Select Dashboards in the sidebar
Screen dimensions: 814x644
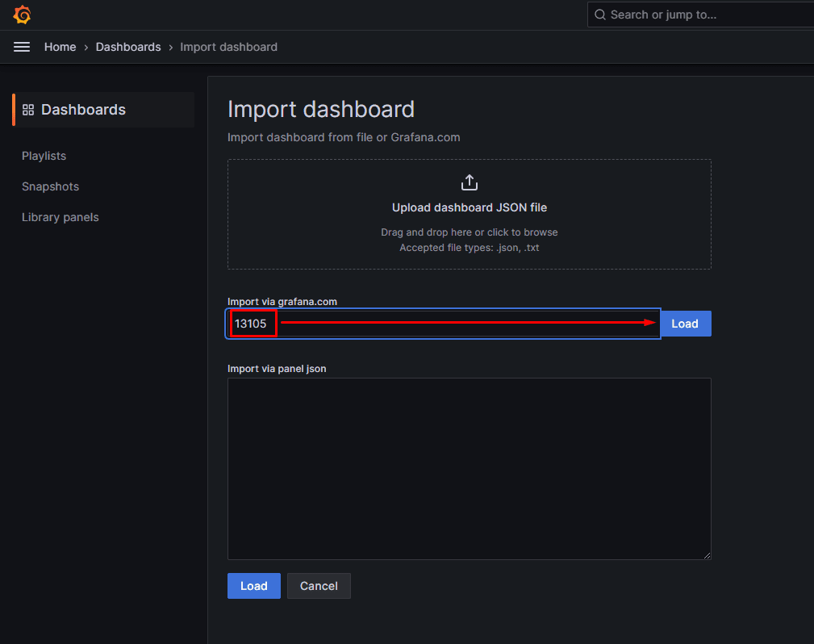(x=103, y=110)
